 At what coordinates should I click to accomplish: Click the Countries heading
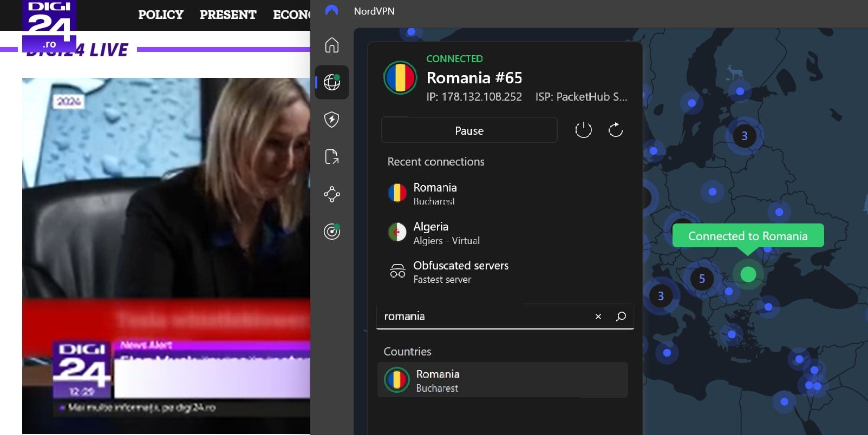click(408, 352)
